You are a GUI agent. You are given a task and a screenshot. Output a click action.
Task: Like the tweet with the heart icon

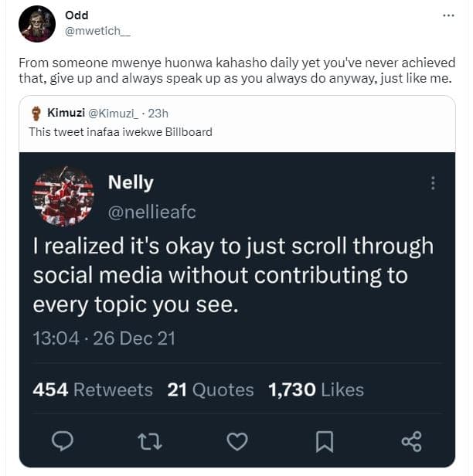click(x=236, y=441)
